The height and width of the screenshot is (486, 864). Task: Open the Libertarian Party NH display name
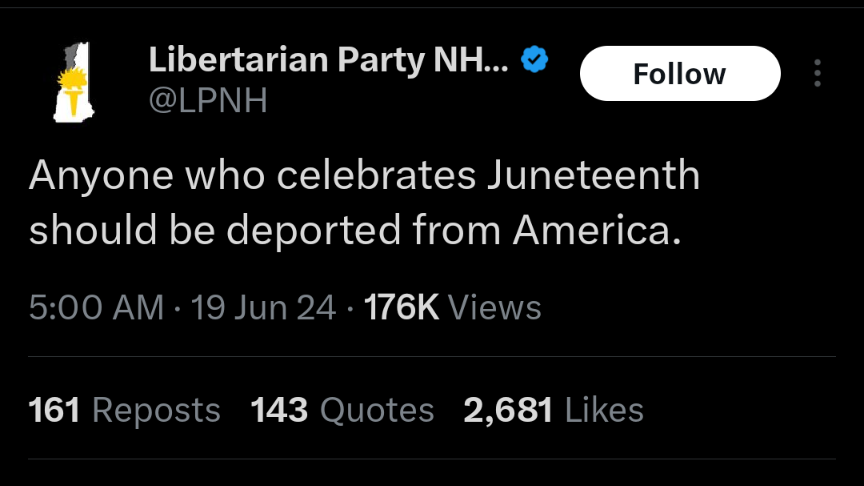328,61
